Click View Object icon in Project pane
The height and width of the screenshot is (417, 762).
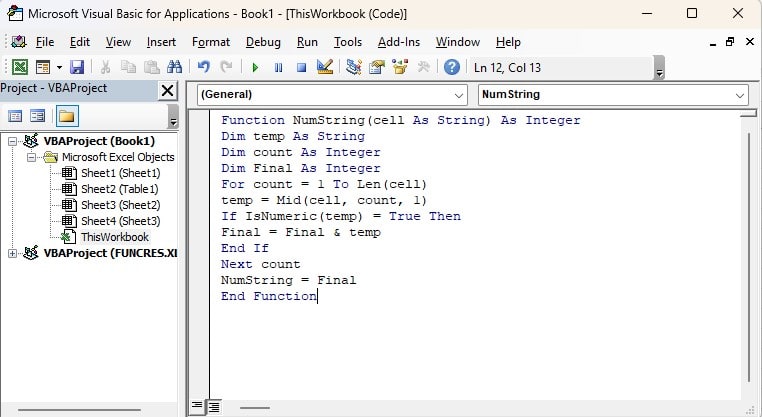[37, 116]
